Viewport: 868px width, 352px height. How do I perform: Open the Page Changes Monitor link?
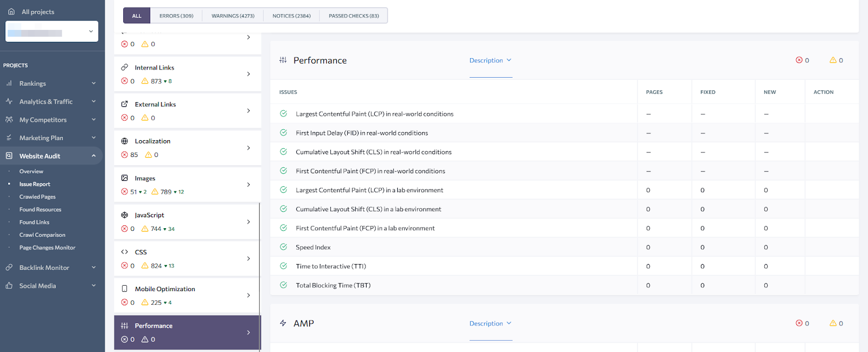pos(47,248)
